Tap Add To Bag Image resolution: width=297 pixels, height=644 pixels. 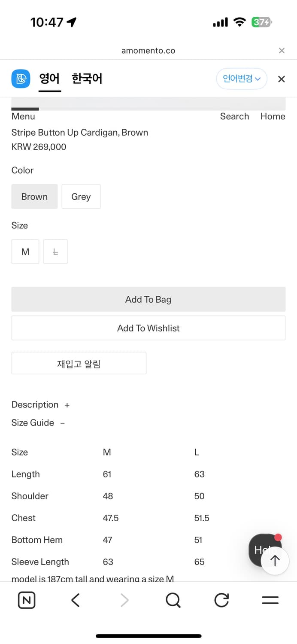pos(148,299)
